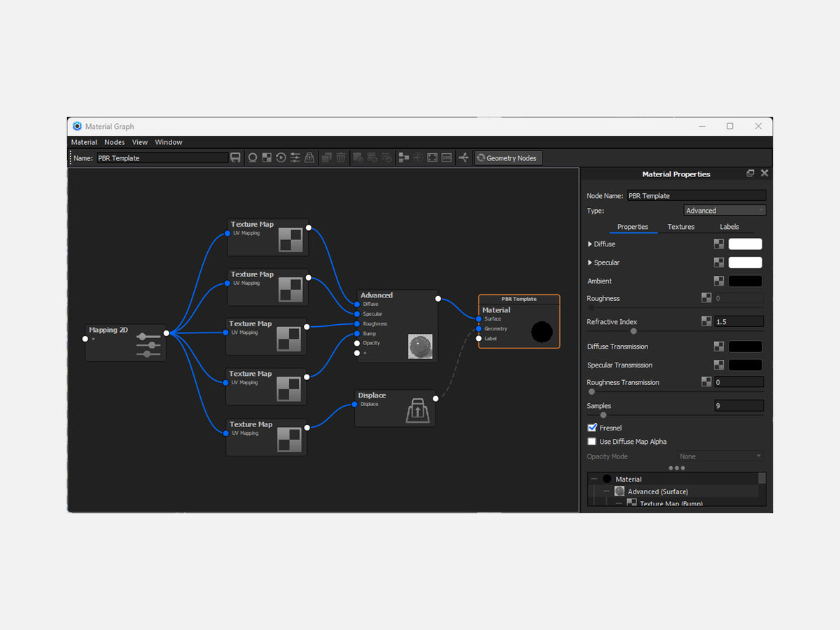This screenshot has width=840, height=630.
Task: Open the Nodes menu
Action: [114, 141]
